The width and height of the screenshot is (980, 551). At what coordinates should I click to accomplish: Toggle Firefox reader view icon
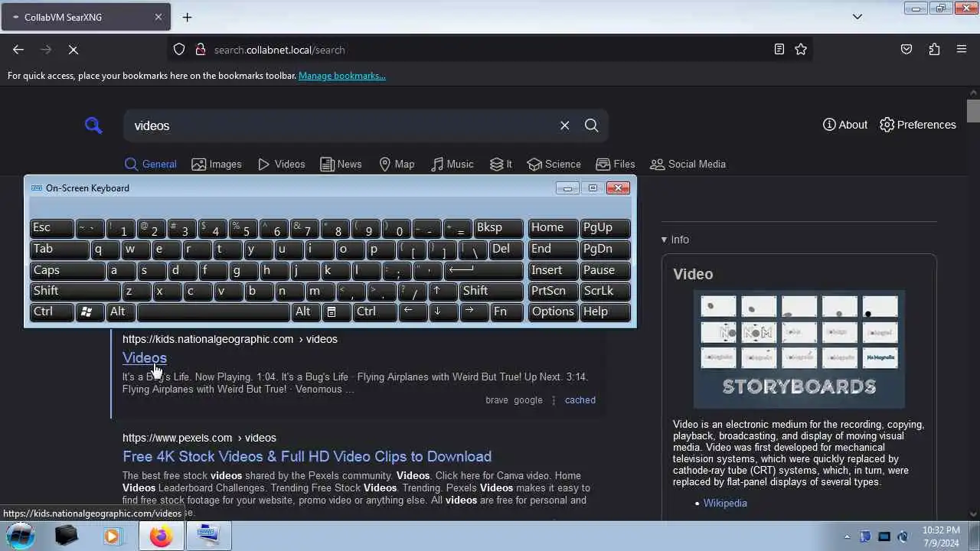click(x=779, y=50)
